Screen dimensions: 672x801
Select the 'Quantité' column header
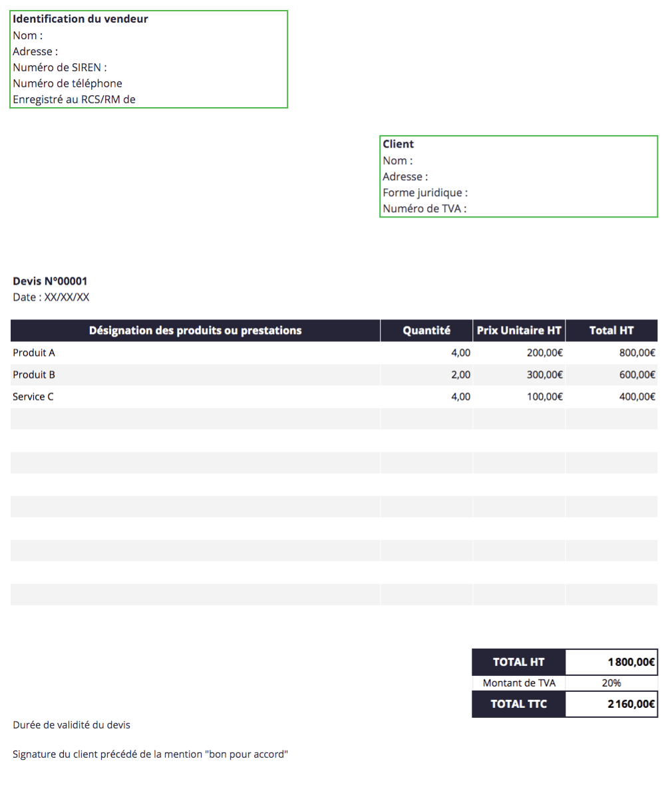(x=426, y=331)
